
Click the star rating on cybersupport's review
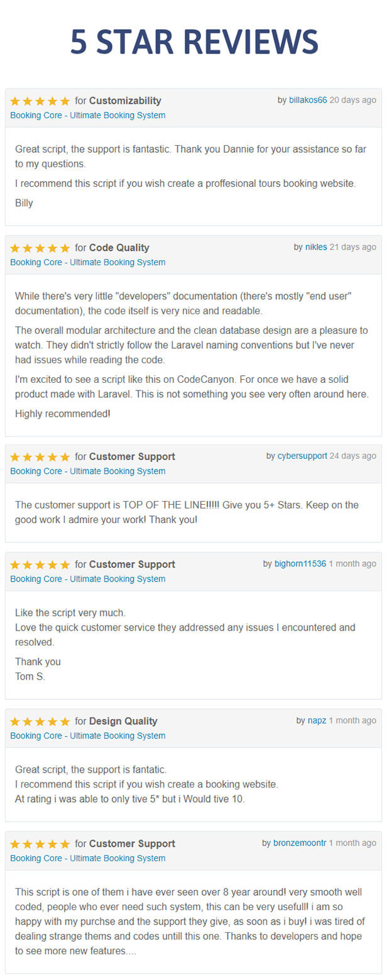[x=40, y=457]
